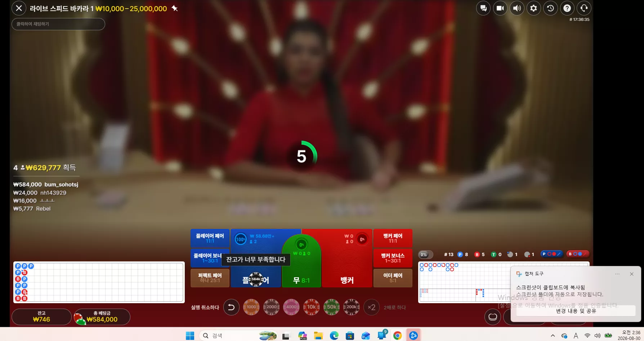644x341 pixels.
Task: Open the help question mark
Action: (x=567, y=8)
